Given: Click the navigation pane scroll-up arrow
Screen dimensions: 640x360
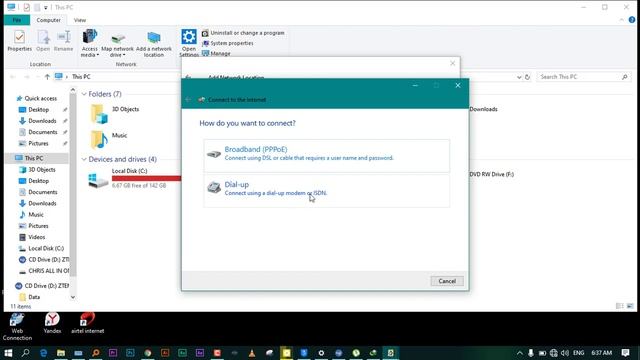Looking at the screenshot, I should (x=73, y=89).
